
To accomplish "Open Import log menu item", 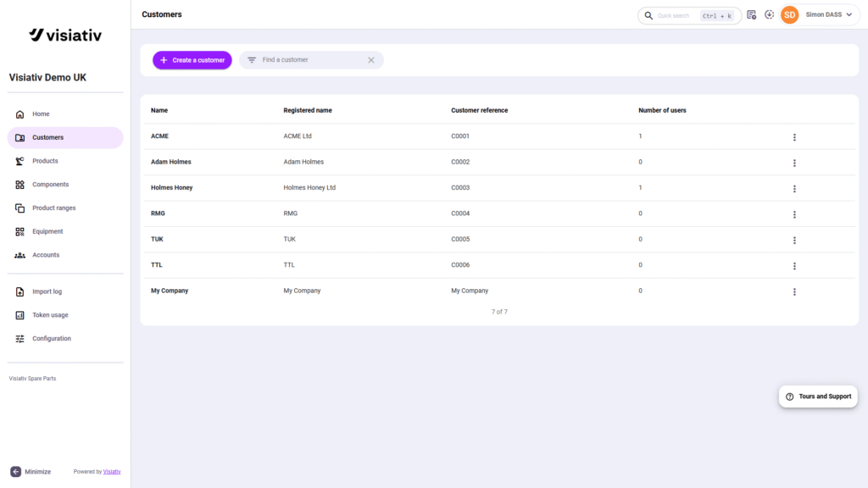I will coord(65,291).
